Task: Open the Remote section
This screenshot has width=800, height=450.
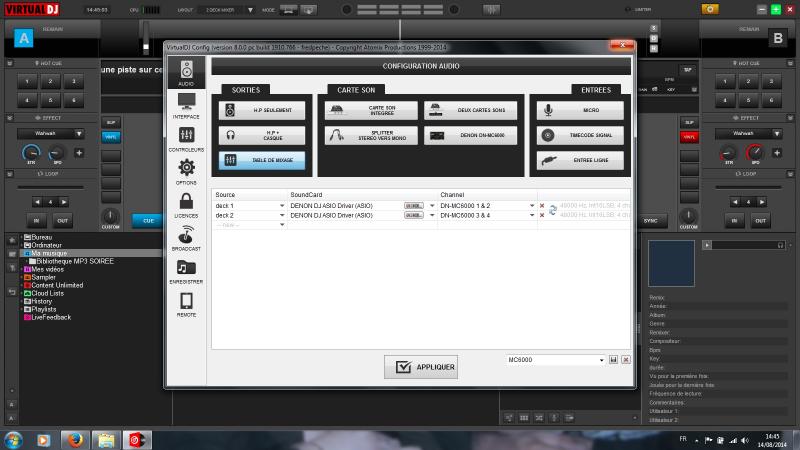Action: coord(186,305)
